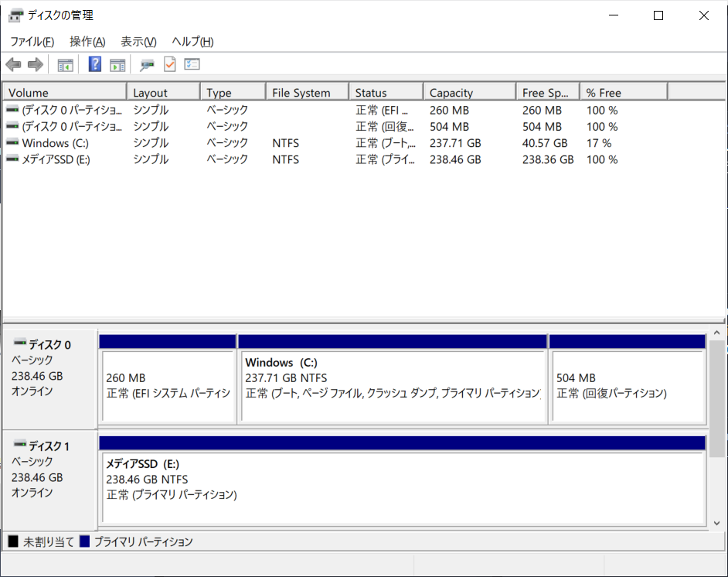Screen dimensions: 728x577
Task: Sort volumes by the Capacity column header
Action: click(468, 93)
